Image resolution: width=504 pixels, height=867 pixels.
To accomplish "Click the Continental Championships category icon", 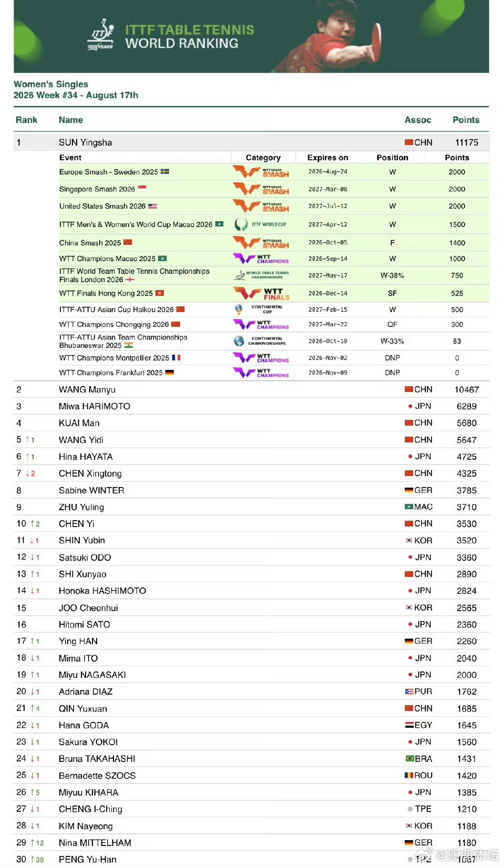I will (260, 341).
